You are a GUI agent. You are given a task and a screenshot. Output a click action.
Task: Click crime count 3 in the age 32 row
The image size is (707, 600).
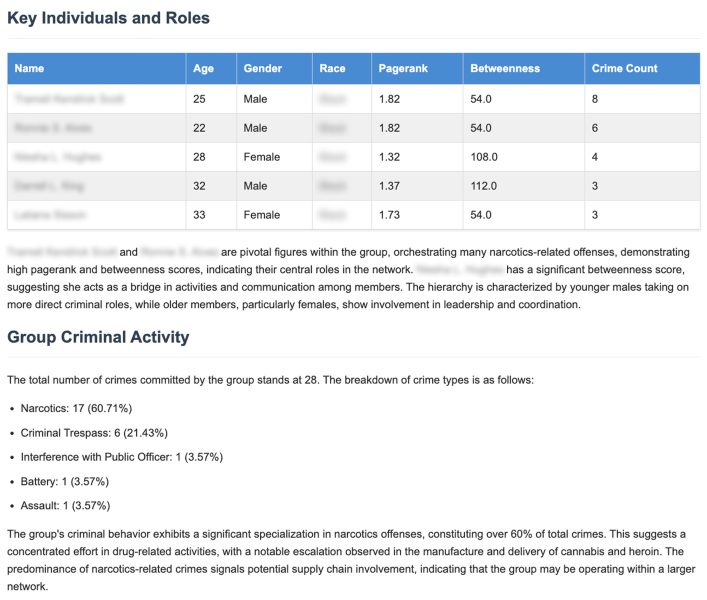[x=595, y=186]
